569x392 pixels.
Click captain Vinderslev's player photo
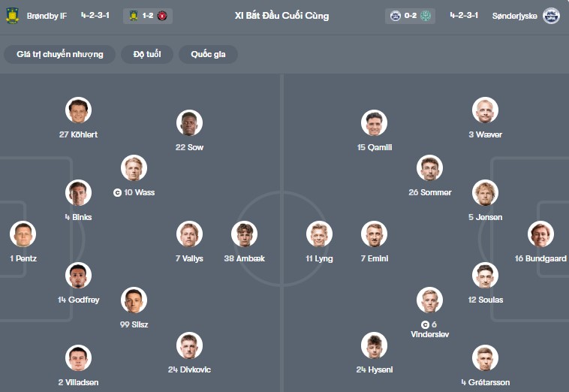point(429,300)
